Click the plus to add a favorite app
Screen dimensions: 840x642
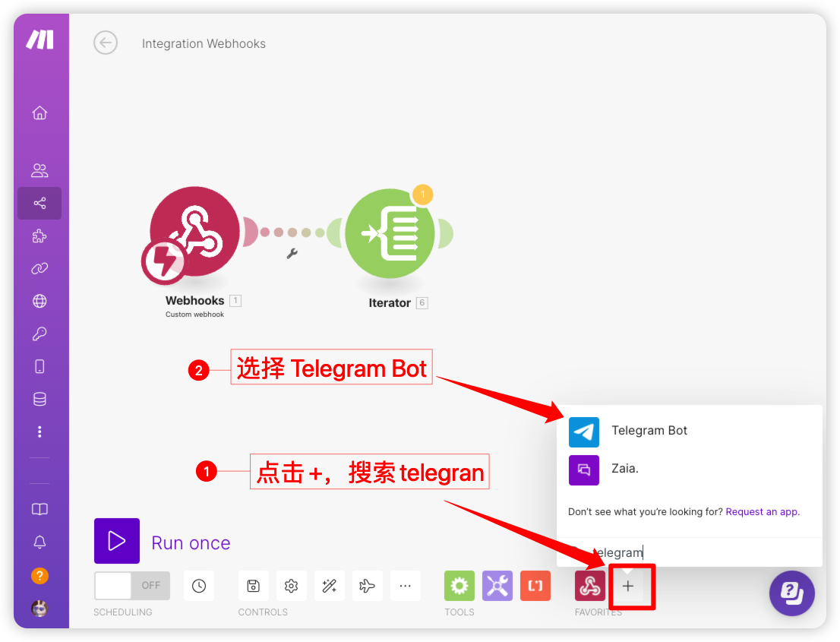click(628, 586)
